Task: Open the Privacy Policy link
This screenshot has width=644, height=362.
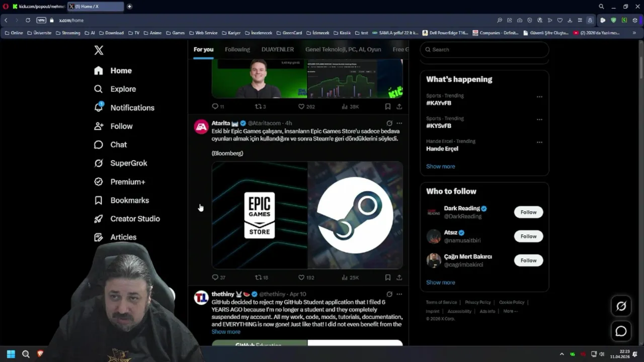Action: (477, 302)
